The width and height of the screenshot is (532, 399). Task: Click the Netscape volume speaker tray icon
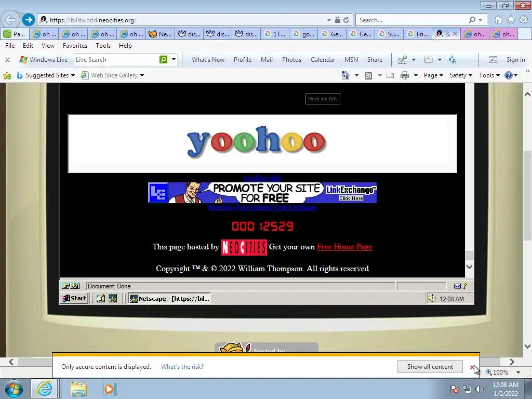(432, 299)
